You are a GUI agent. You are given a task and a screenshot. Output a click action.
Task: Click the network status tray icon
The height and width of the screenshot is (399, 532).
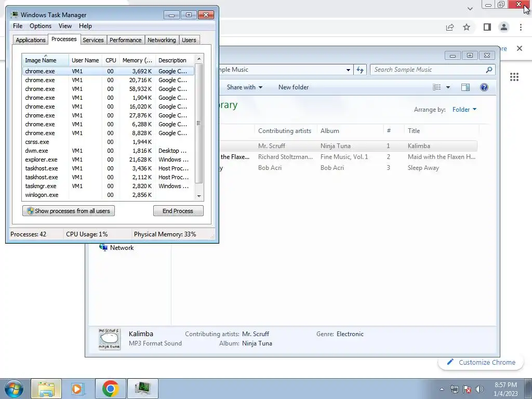point(454,390)
